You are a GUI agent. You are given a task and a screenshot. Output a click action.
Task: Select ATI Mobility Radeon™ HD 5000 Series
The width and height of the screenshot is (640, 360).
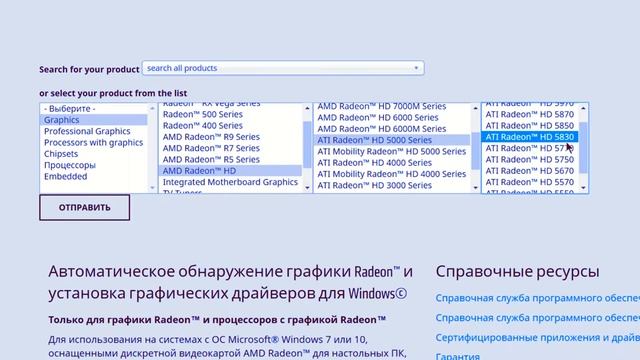click(x=392, y=151)
